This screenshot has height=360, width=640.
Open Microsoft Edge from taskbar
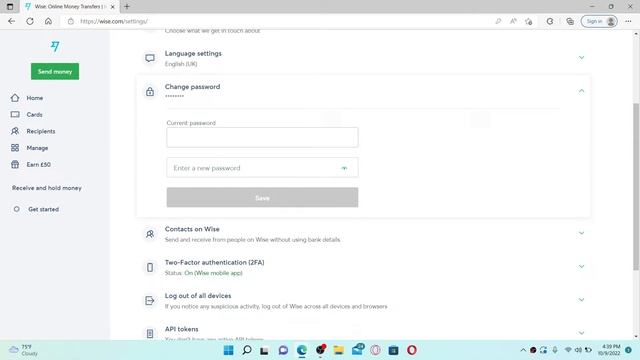(302, 350)
